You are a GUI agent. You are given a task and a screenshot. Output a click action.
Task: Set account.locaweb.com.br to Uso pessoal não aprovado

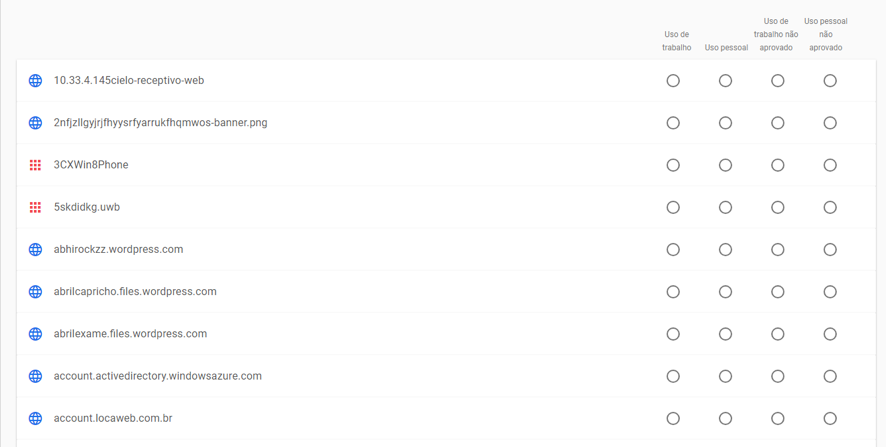[x=830, y=419]
